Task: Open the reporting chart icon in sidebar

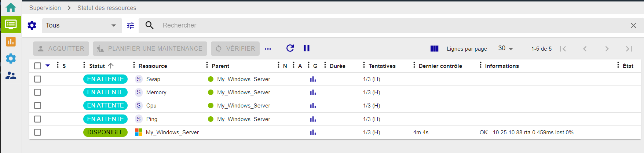Action: (11, 41)
